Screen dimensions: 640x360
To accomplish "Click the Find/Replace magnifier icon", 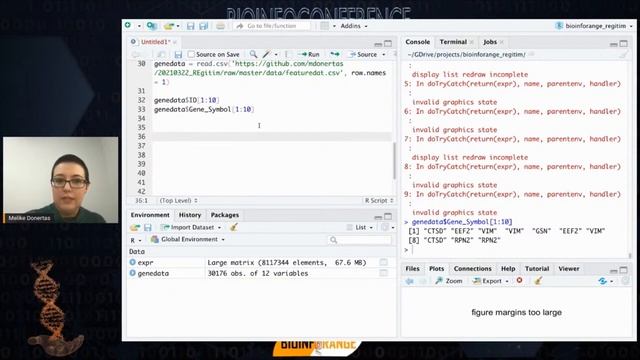I will tap(253, 54).
